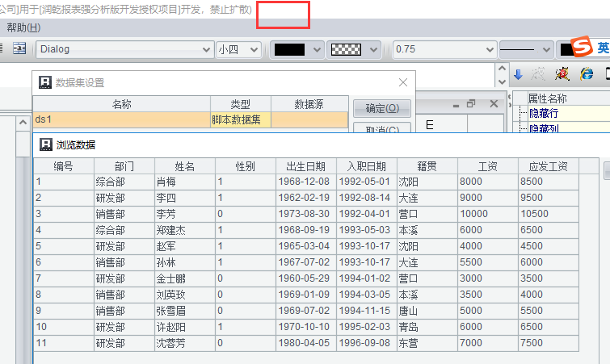Image resolution: width=610 pixels, height=364 pixels.
Task: Click the 编号 column header
Action: point(63,166)
